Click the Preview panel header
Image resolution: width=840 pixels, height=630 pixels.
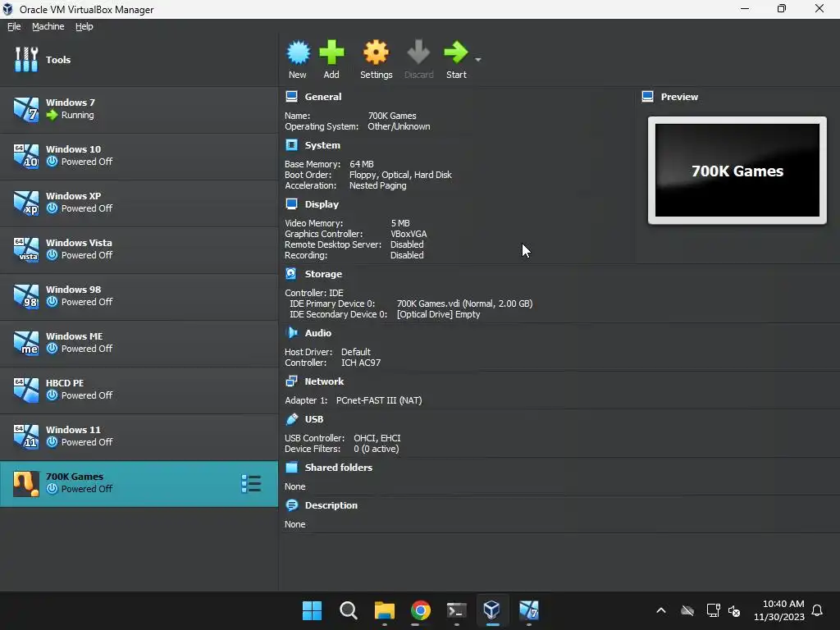[679, 97]
